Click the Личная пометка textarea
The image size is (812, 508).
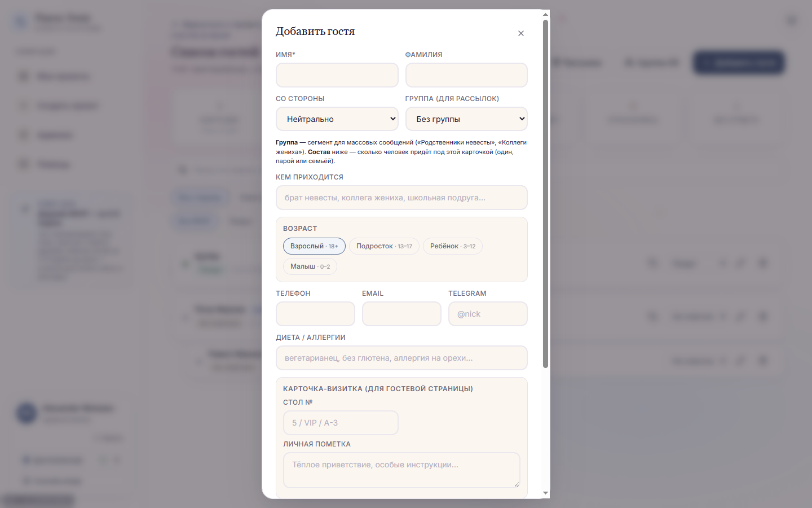point(401,470)
